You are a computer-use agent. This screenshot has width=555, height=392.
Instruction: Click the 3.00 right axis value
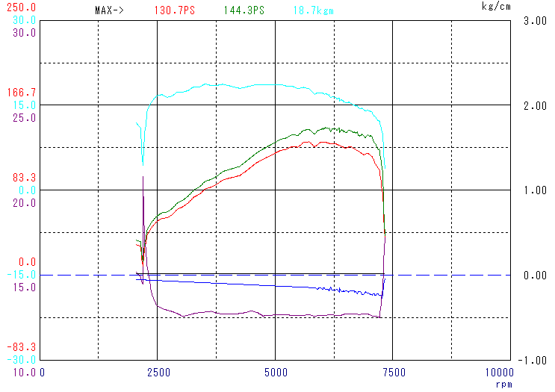click(x=535, y=21)
